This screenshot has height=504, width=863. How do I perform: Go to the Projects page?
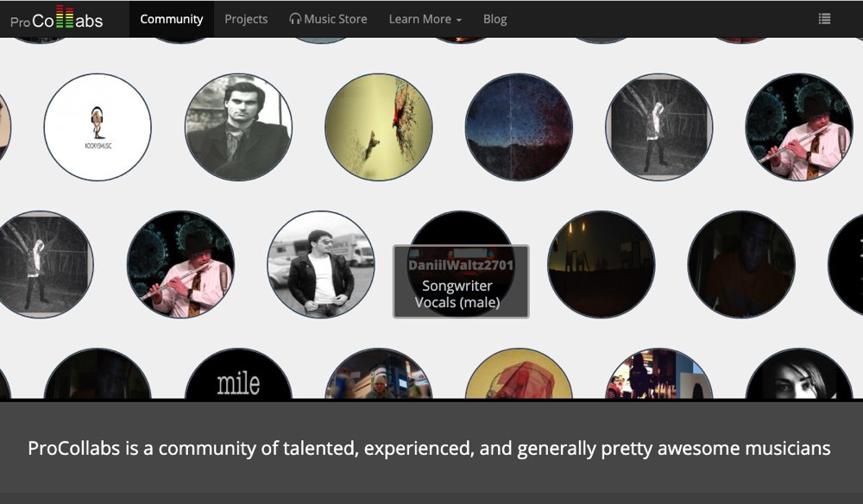pyautogui.click(x=246, y=19)
